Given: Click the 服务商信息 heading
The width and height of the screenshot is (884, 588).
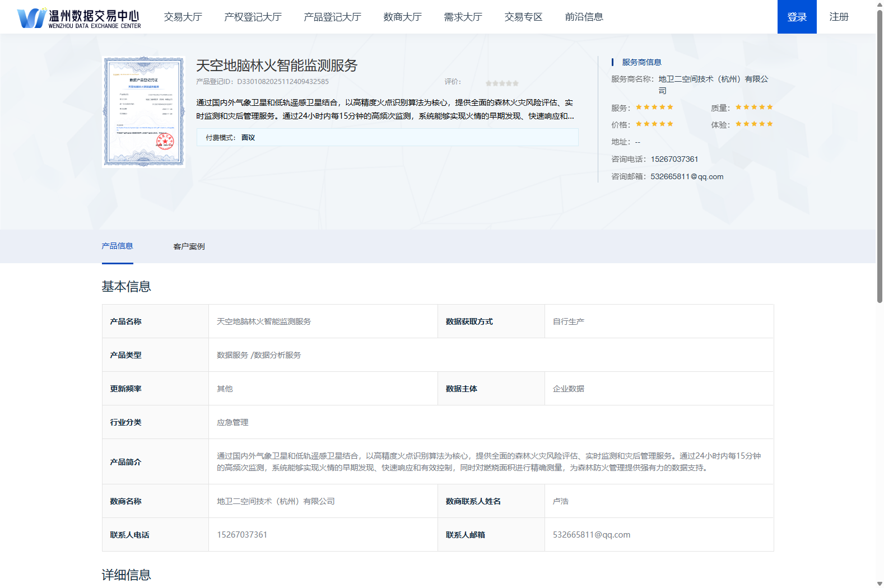Looking at the screenshot, I should [641, 62].
